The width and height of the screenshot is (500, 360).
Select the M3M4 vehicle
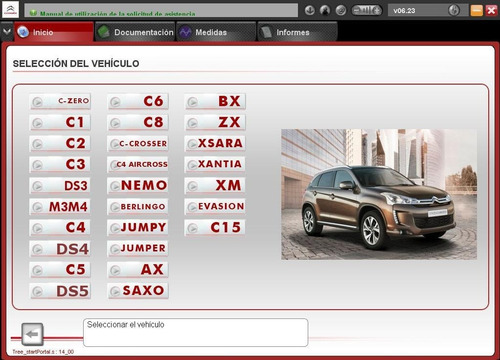(x=60, y=207)
